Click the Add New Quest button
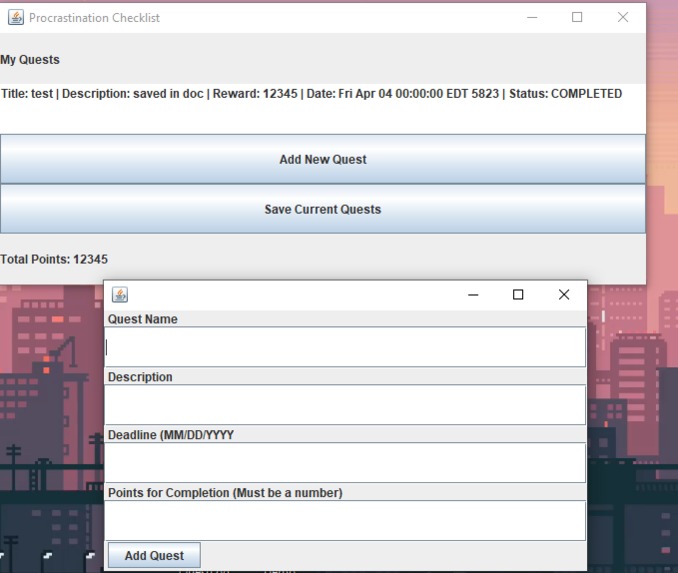This screenshot has width=678, height=573. (x=323, y=159)
